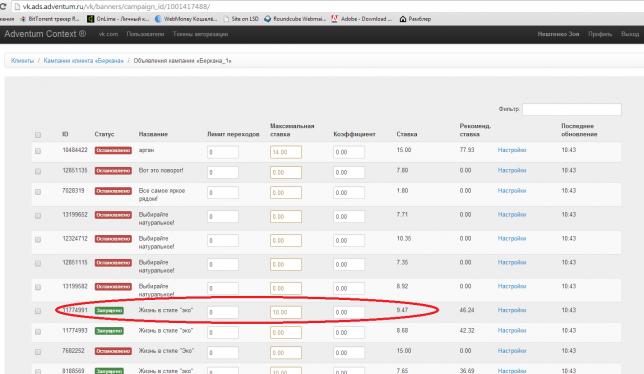Screen dimensions: 644x374
Task: Tick the checkbox for ad 12324712
Action: pyautogui.click(x=38, y=239)
